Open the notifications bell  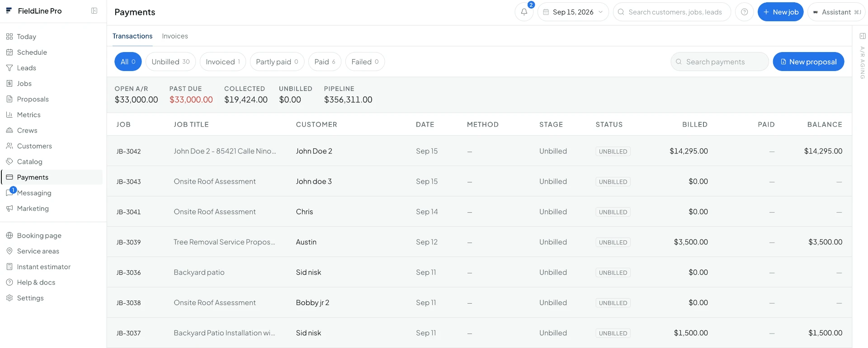pos(524,12)
